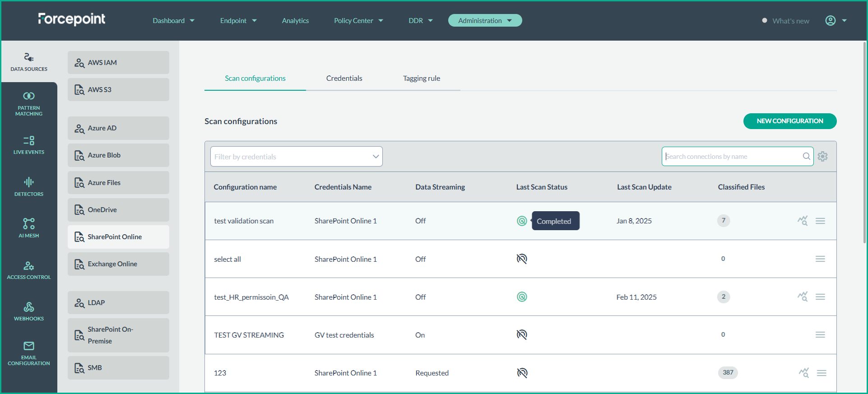
Task: Open analytics icon for test validation scan
Action: pos(802,221)
